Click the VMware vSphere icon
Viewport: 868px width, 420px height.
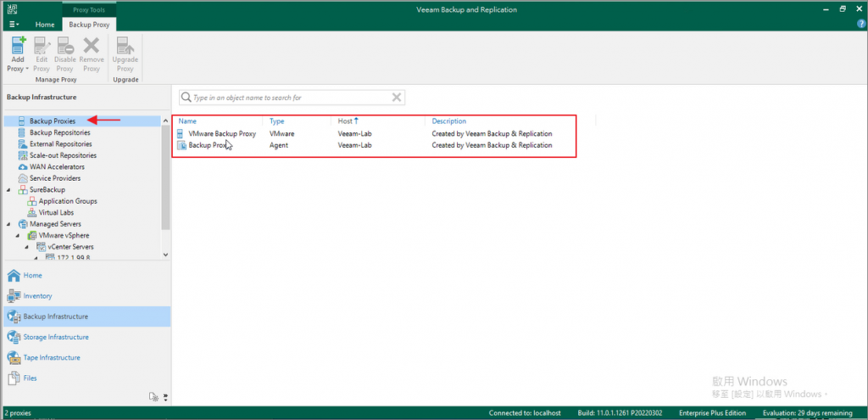31,236
